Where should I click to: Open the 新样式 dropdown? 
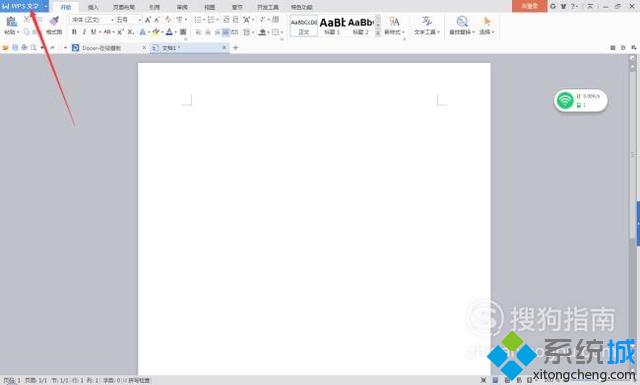pos(394,25)
